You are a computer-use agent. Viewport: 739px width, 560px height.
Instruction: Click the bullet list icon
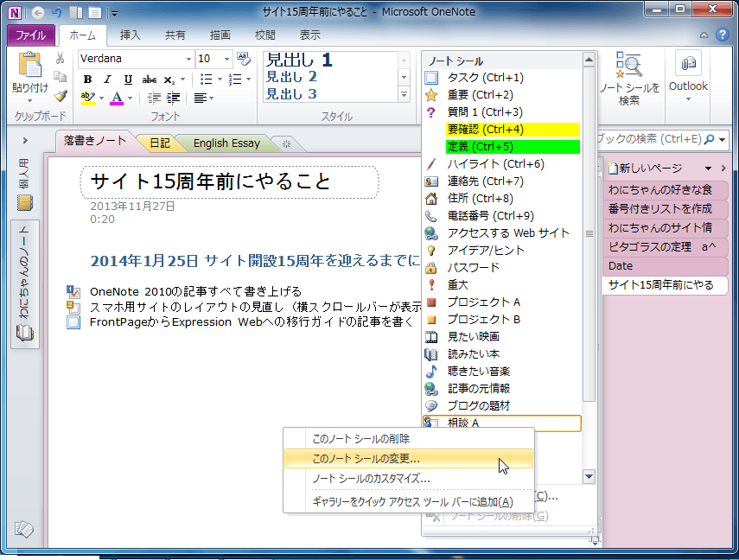click(x=206, y=80)
